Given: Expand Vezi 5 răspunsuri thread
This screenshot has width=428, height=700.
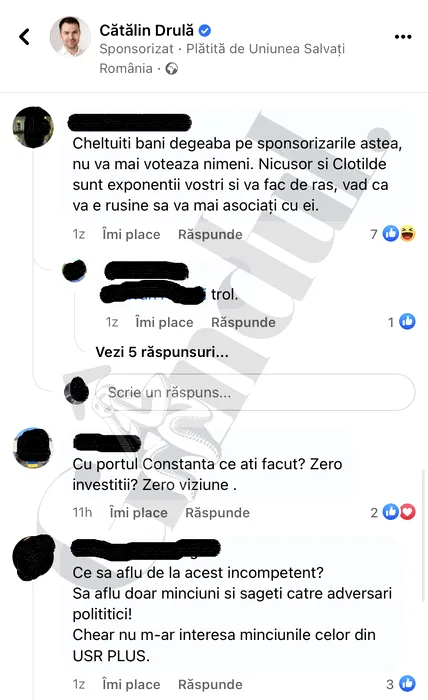Looking at the screenshot, I should pos(162,352).
